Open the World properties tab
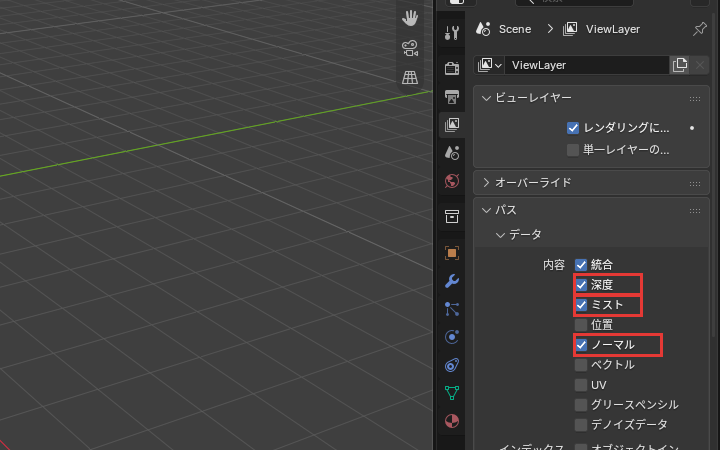Screen dimensions: 720x450 (452, 181)
